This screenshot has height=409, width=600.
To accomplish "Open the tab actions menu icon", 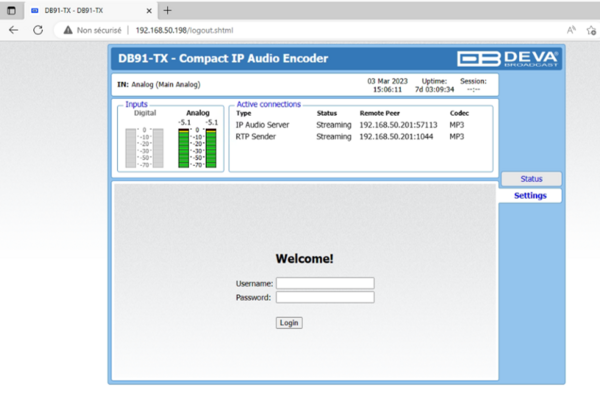I will 11,10.
